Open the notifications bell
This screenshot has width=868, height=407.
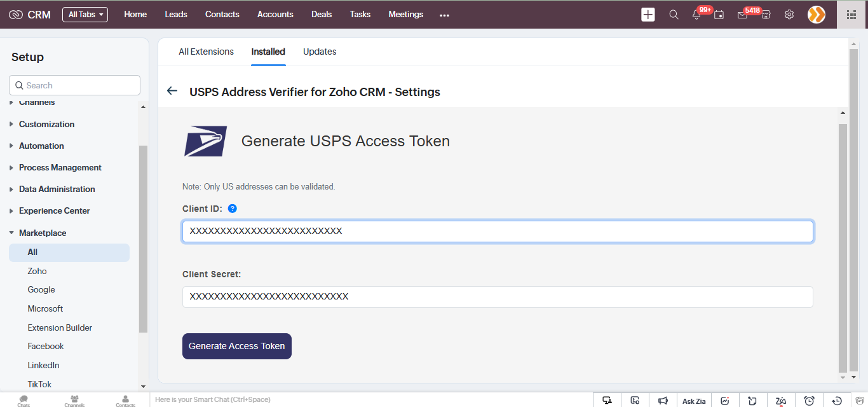[696, 15]
